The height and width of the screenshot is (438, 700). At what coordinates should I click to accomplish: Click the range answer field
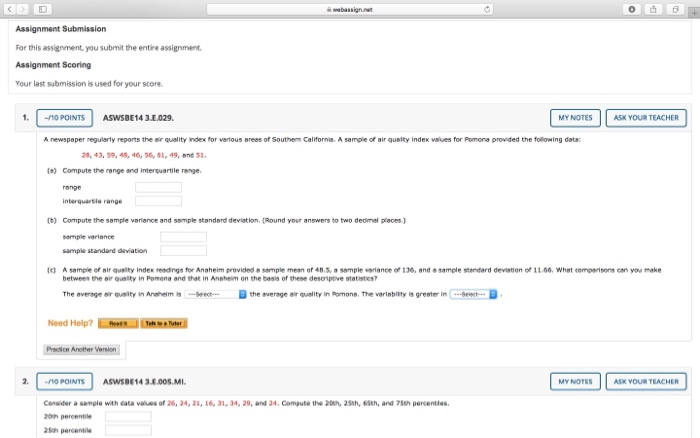pyautogui.click(x=158, y=187)
